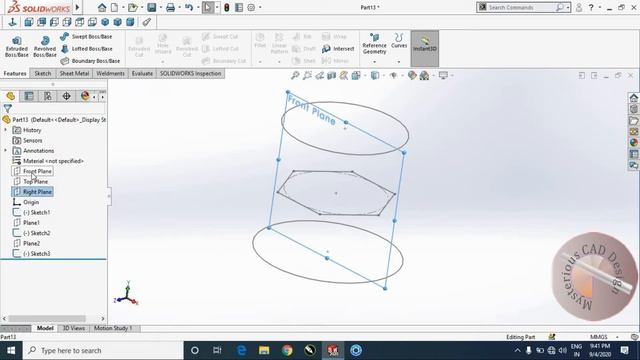
Task: Choose Boundary Boss/Base feature
Action: pos(90,61)
